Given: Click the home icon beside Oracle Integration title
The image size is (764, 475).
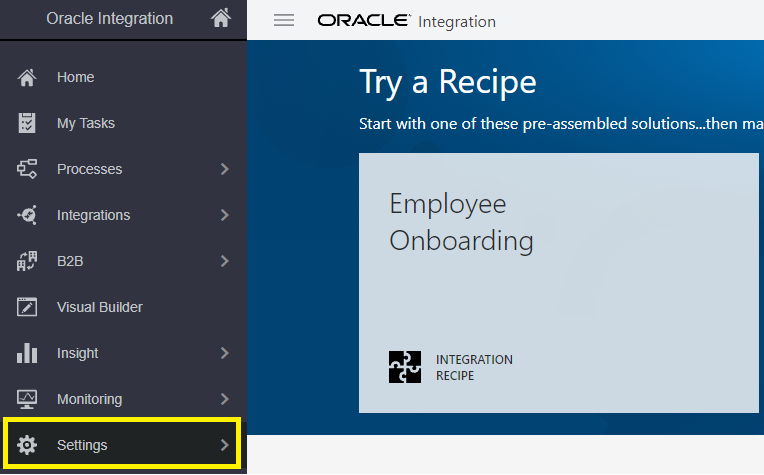Looking at the screenshot, I should (x=221, y=19).
